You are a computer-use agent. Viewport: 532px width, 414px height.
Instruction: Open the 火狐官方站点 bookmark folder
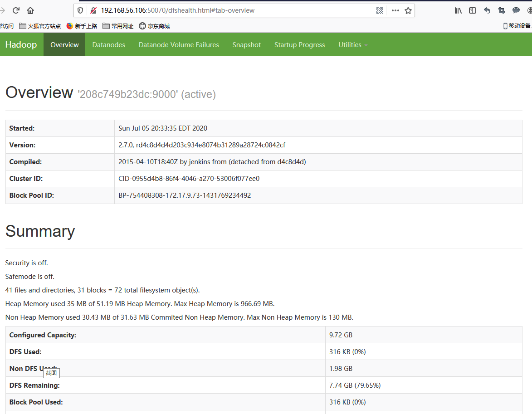pyautogui.click(x=40, y=26)
